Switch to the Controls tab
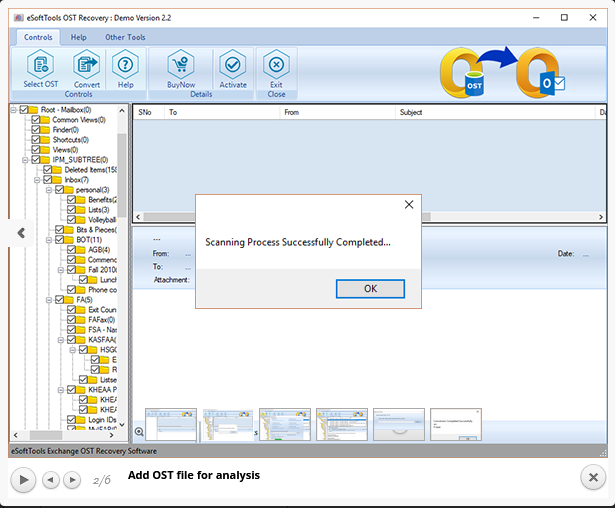Image resolution: width=615 pixels, height=508 pixels. tap(38, 37)
